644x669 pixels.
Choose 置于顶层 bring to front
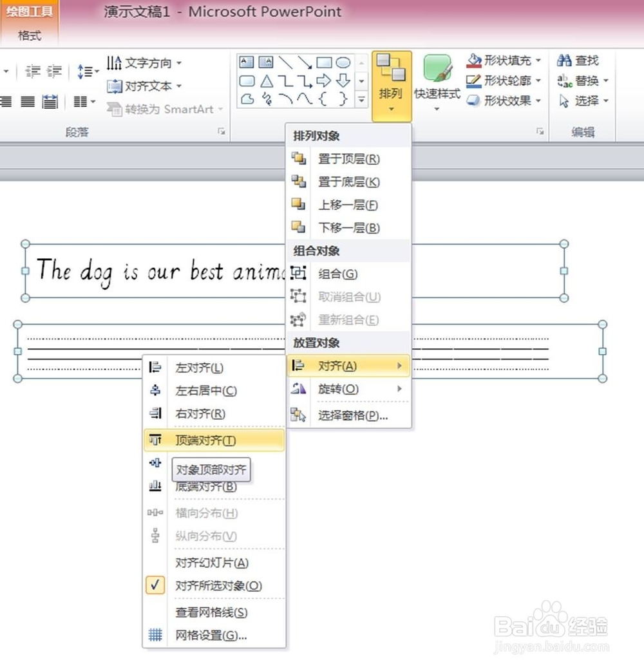[348, 158]
